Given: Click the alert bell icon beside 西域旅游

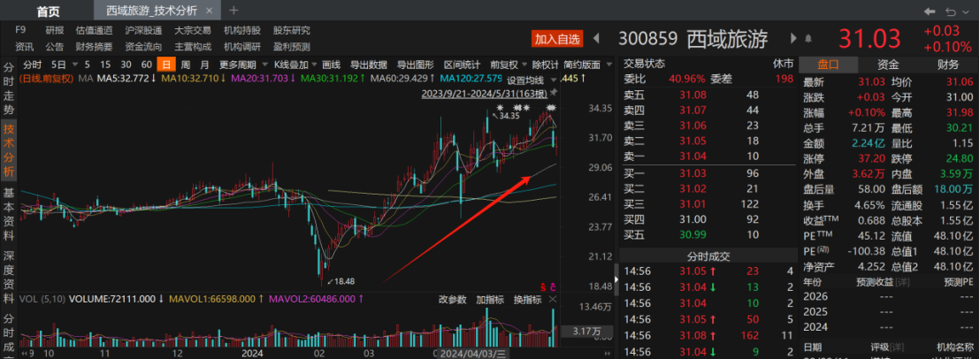Looking at the screenshot, I should [808, 39].
